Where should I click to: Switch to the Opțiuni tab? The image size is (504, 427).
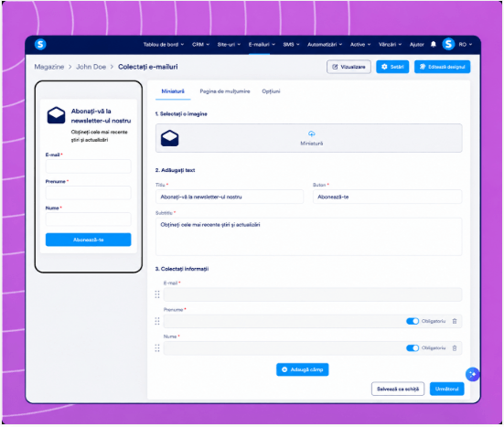coord(271,91)
